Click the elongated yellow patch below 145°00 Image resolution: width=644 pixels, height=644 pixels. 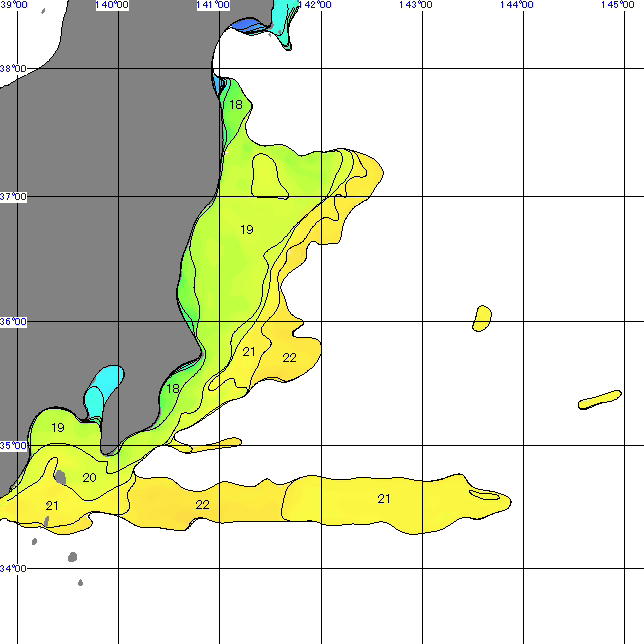(600, 400)
